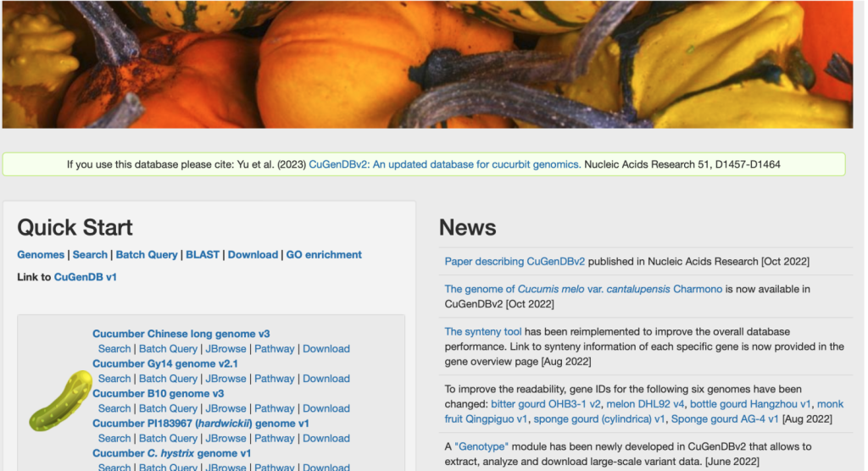
Task: Open JBrowse for Cucumber Gy14 genome
Action: [225, 379]
